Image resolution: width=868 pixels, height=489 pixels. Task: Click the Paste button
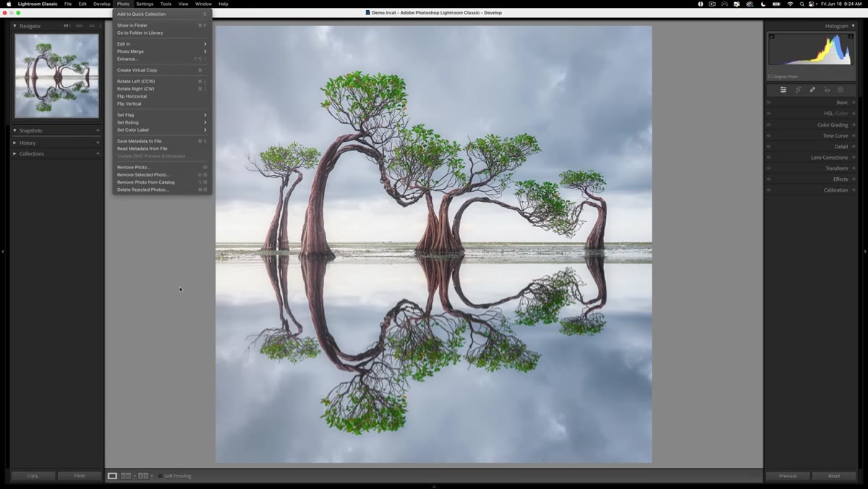[x=80, y=476]
